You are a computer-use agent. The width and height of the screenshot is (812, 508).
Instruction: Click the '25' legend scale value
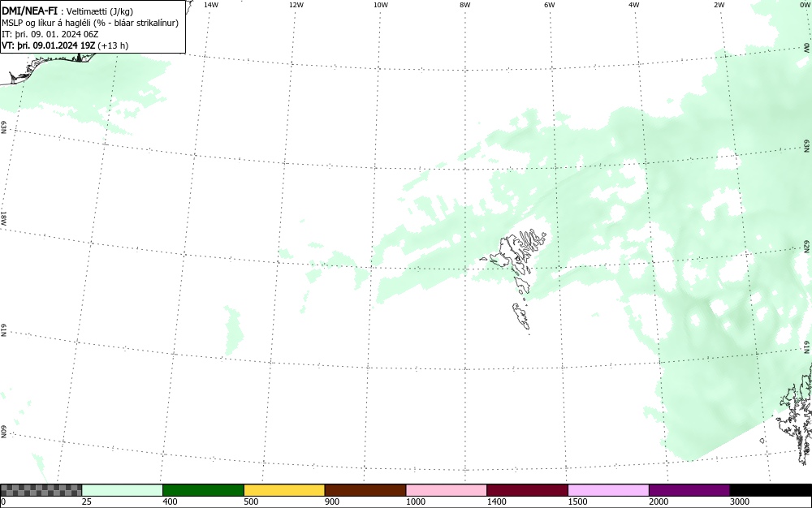87,502
